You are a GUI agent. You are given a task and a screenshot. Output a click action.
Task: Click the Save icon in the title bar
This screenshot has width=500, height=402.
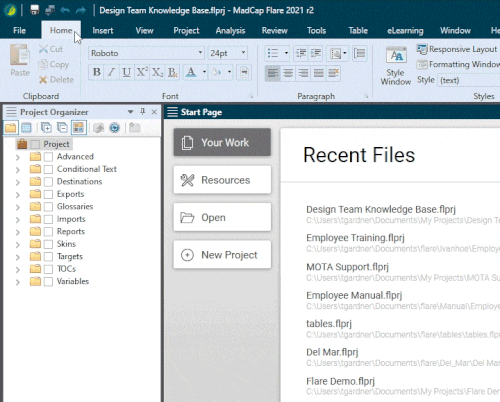click(35, 10)
